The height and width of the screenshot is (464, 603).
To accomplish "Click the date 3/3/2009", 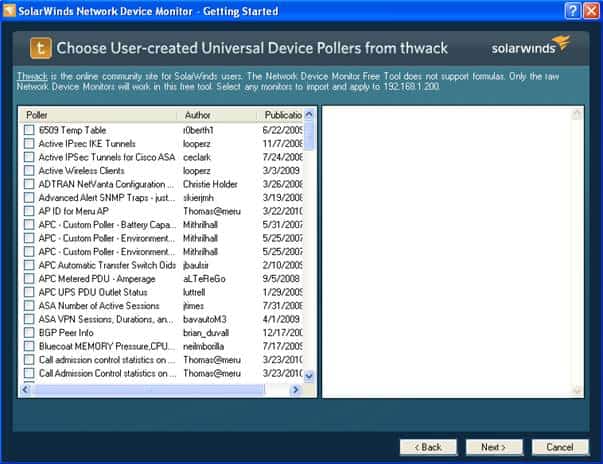I will [281, 170].
